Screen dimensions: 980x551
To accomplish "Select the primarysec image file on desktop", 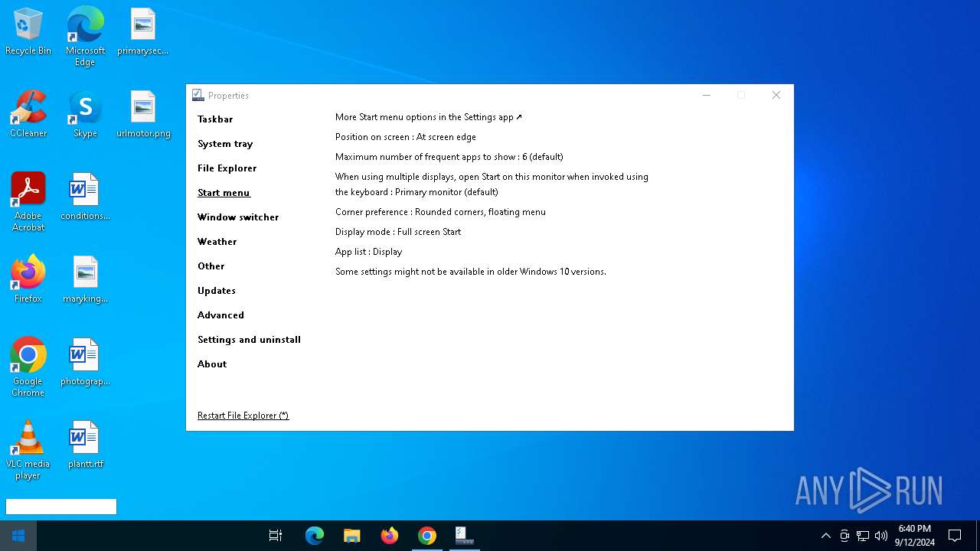I will point(143,32).
